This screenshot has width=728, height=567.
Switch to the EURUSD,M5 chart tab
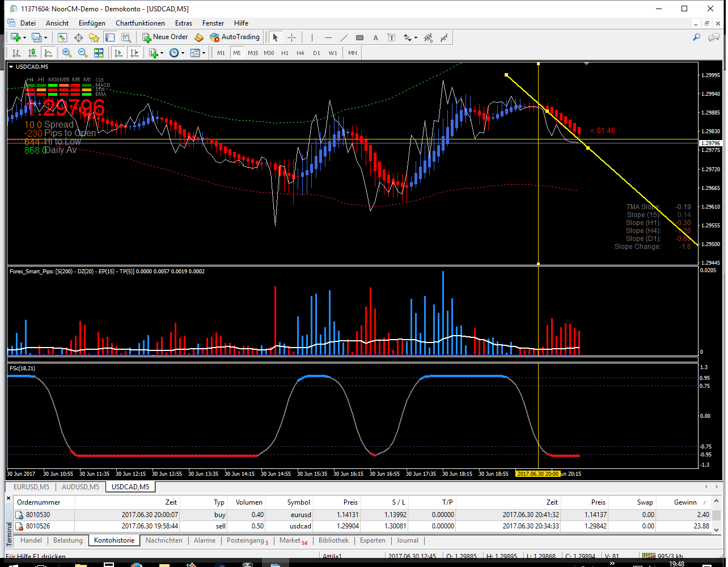click(x=31, y=486)
